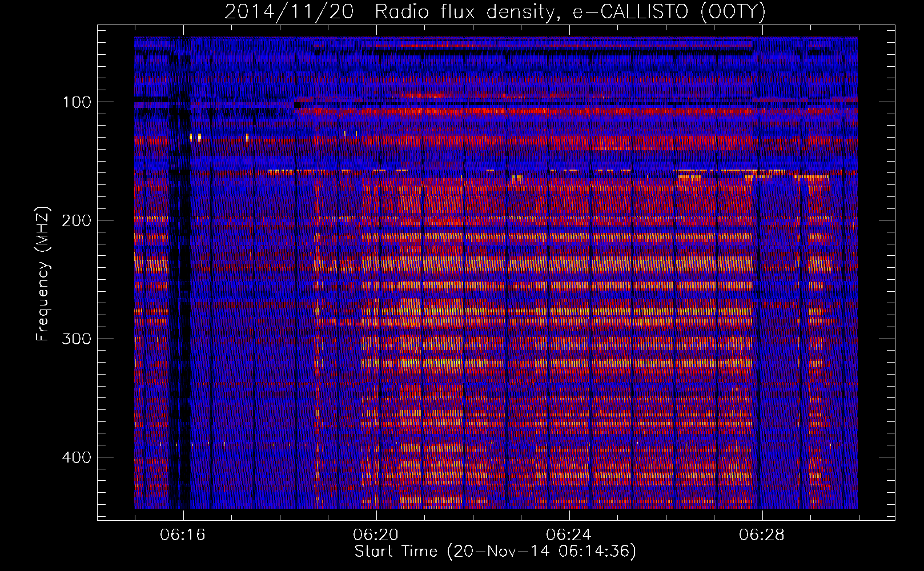Select the 200 frequency tick label

tap(77, 220)
